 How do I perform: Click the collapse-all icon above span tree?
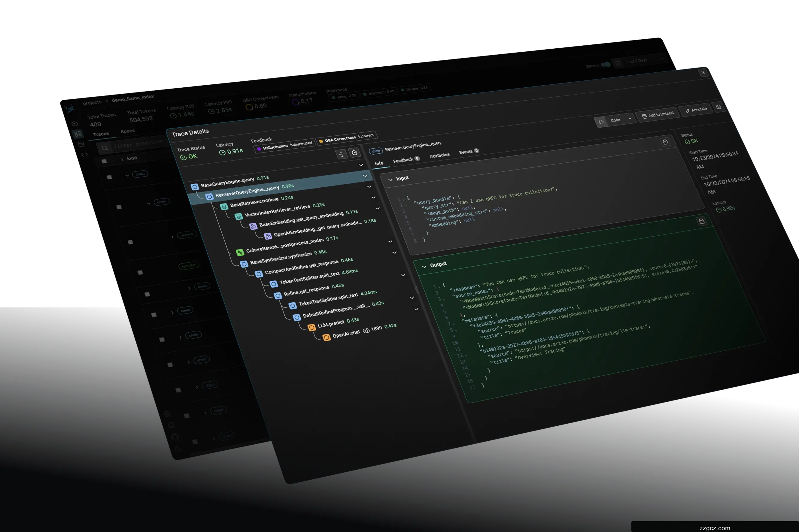(x=342, y=154)
